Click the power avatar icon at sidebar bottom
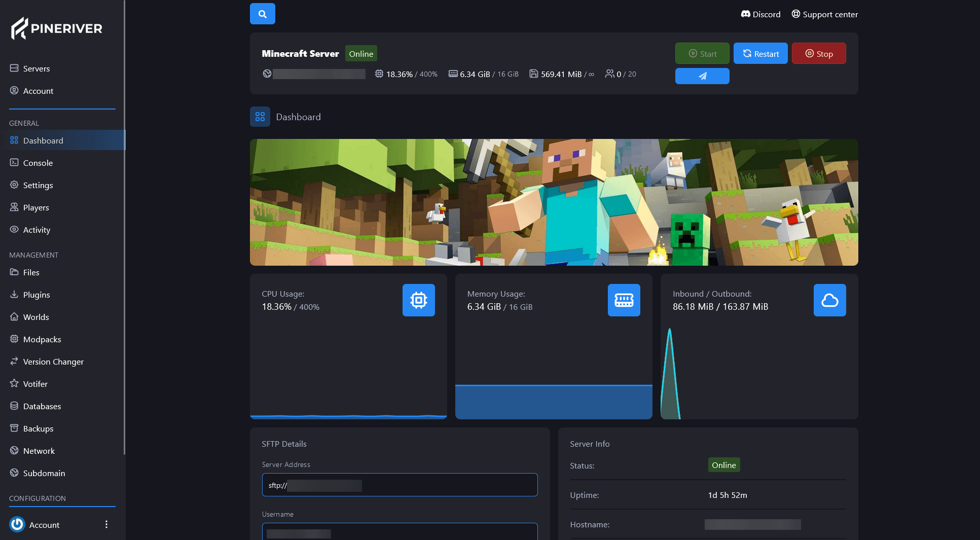This screenshot has height=540, width=980. [17, 524]
